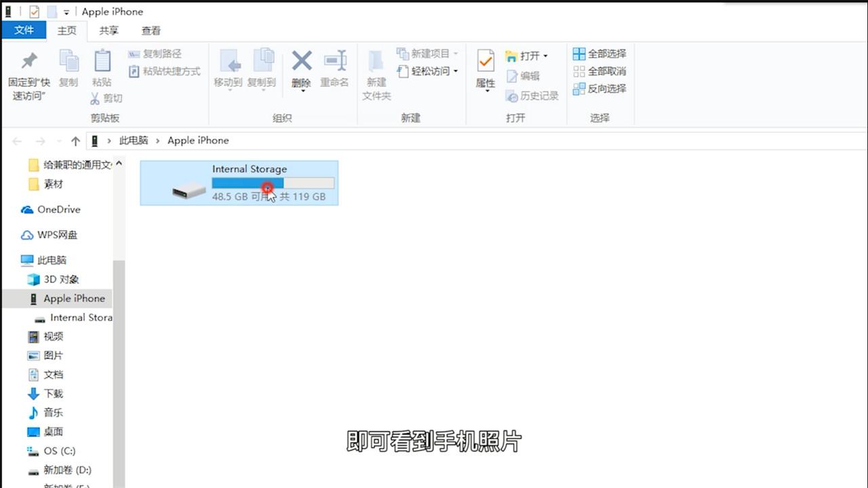The width and height of the screenshot is (868, 488).
Task: Open 3D 对象 folder in sidebar
Action: pyautogui.click(x=53, y=279)
